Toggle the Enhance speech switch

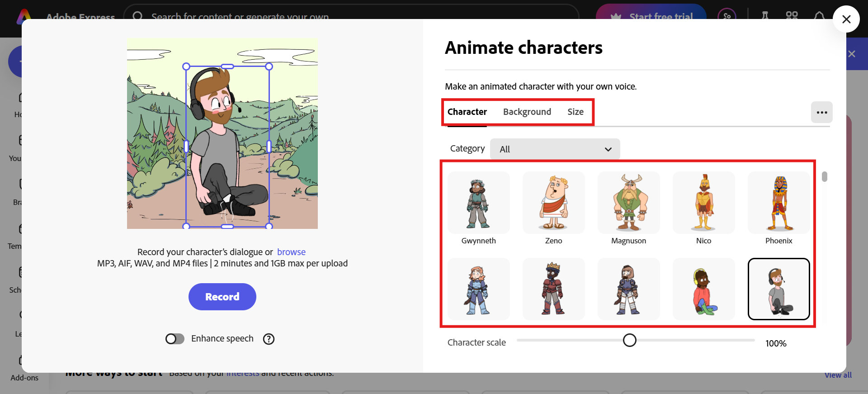(x=175, y=339)
